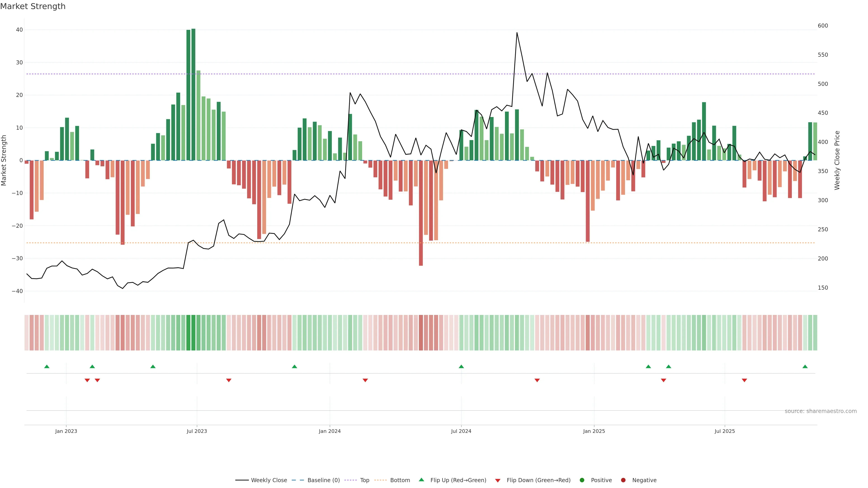The width and height of the screenshot is (868, 488).
Task: Click the Positive green circle legend icon
Action: pyautogui.click(x=582, y=480)
